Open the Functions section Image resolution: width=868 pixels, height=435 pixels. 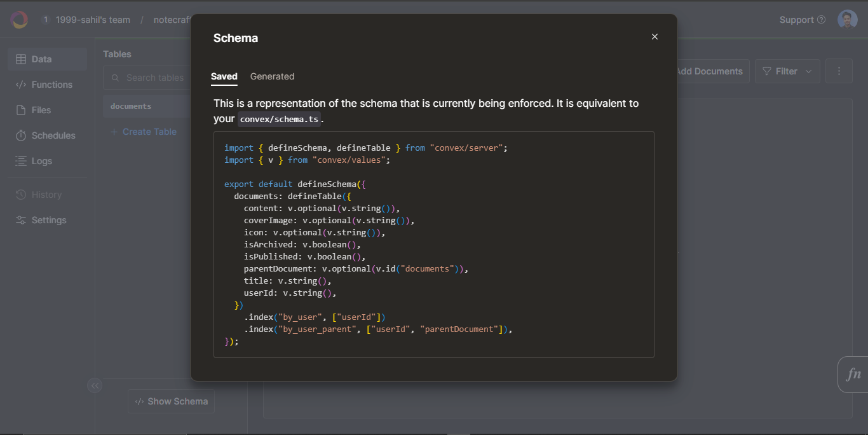pyautogui.click(x=47, y=85)
